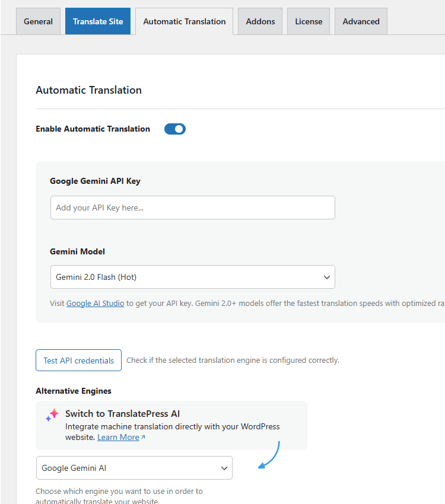This screenshot has width=445, height=504.
Task: Click the Google Gemini API Key label
Action: coord(95,181)
